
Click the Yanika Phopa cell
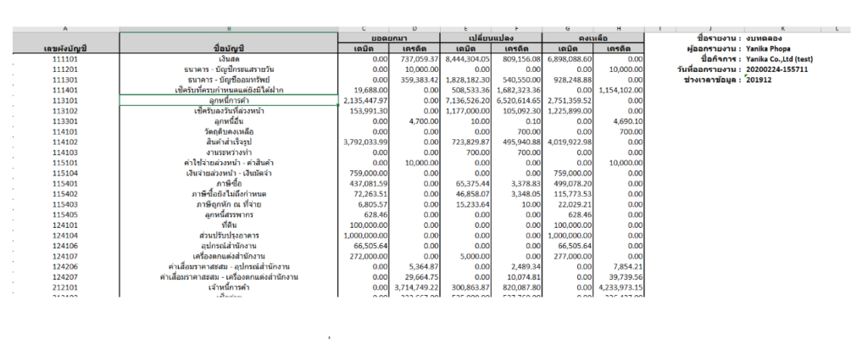768,48
